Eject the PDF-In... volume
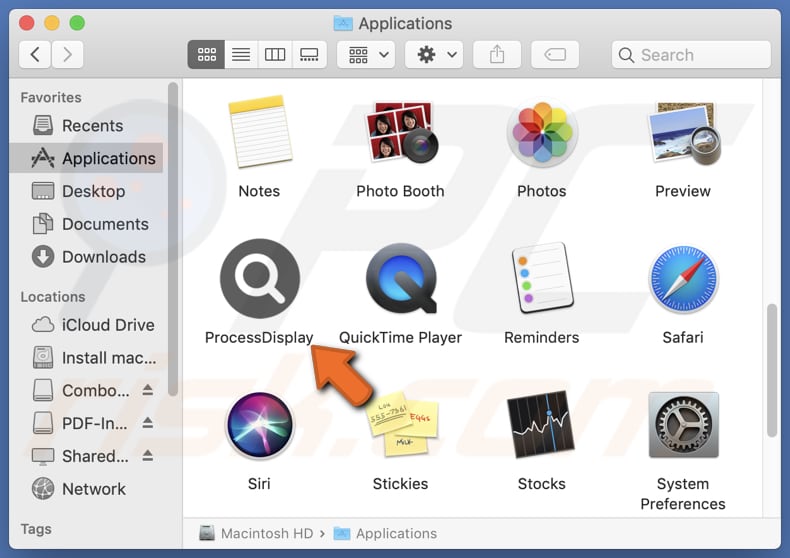 click(148, 423)
